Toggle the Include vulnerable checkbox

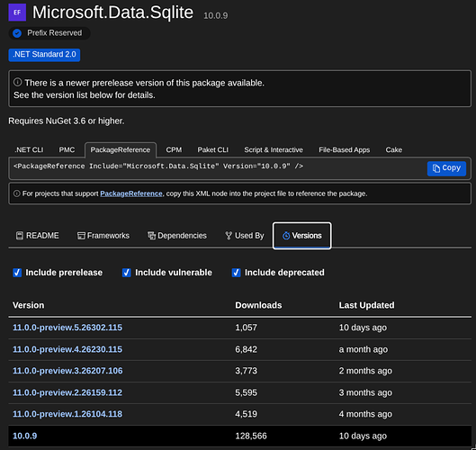127,273
